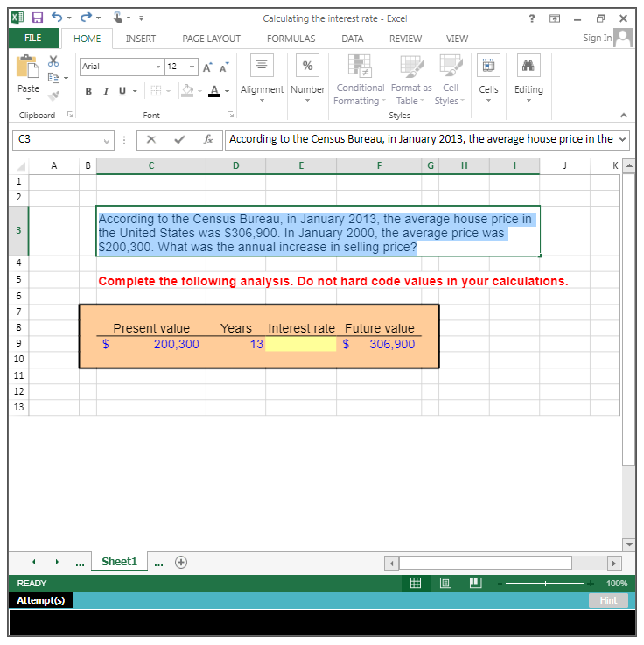This screenshot has height=645, width=644.
Task: Click the next sheet navigation arrow
Action: [x=57, y=562]
